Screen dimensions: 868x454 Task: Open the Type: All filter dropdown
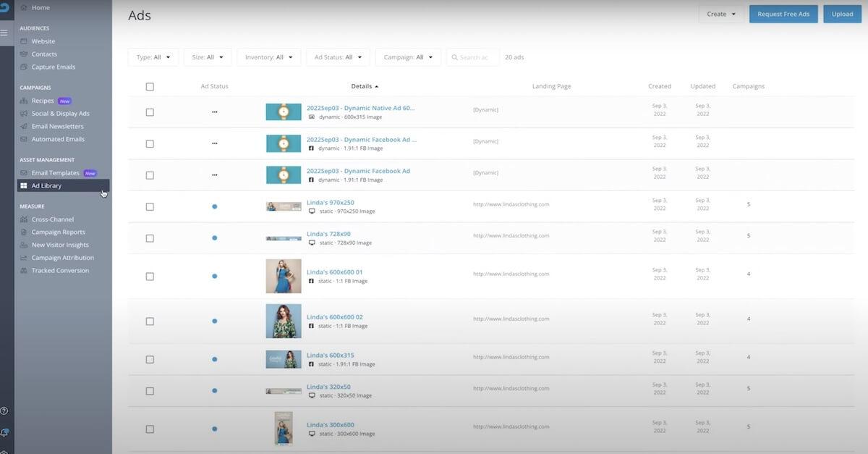click(x=153, y=57)
